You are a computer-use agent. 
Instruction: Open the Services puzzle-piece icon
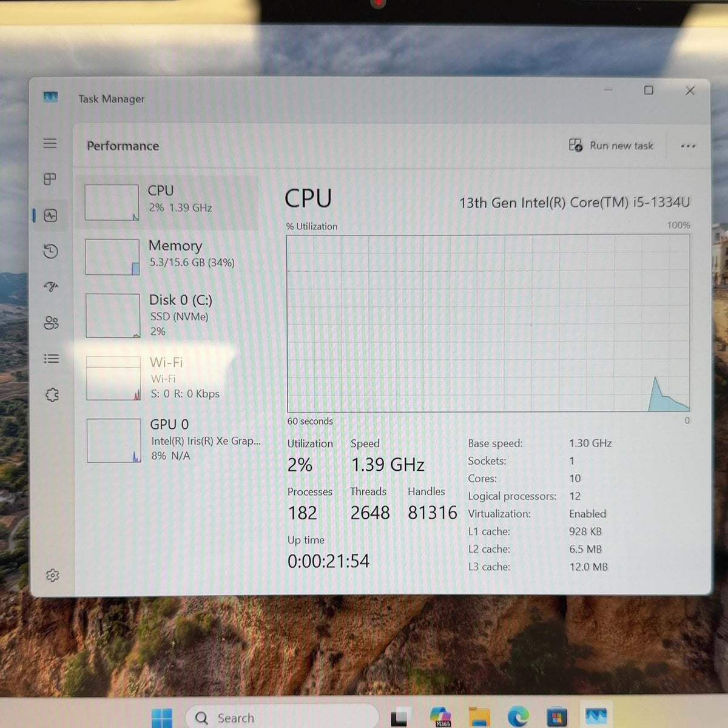pos(52,395)
